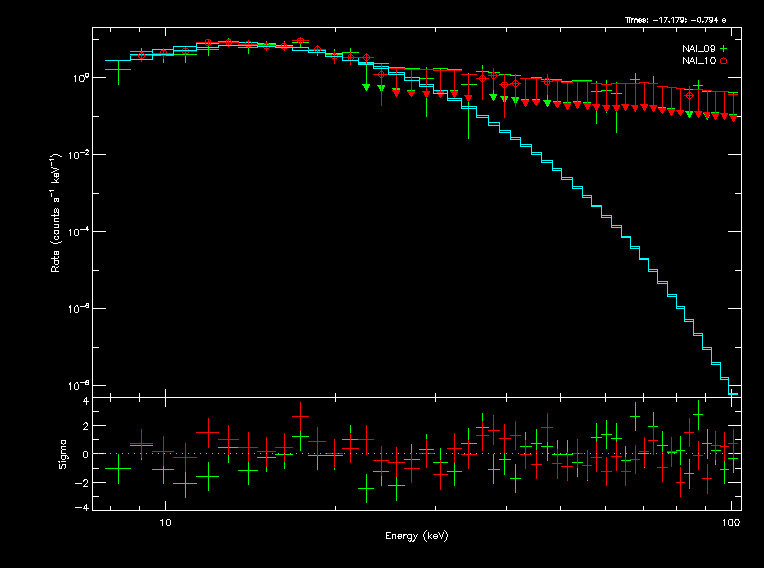This screenshot has width=764, height=568.
Task: Click the red circle marker beside NAI_10
Action: coord(723,61)
